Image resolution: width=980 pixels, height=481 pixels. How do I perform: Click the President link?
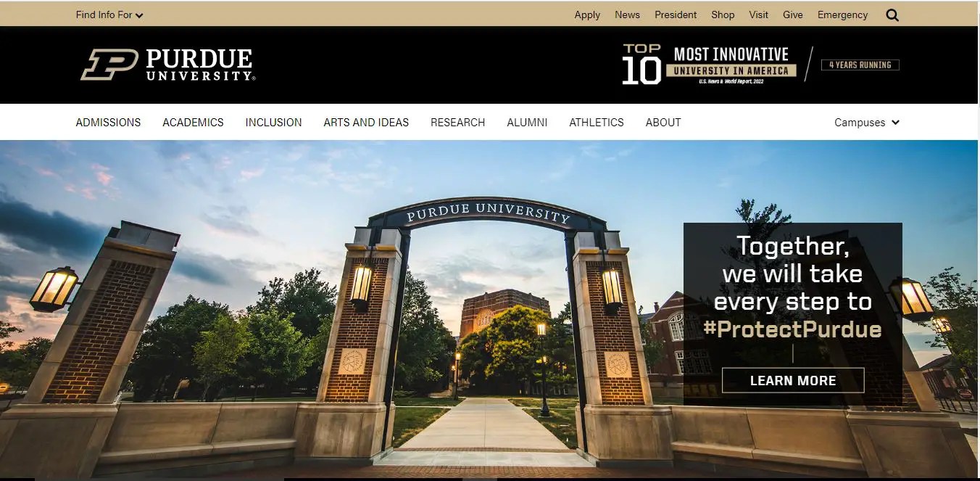pos(676,14)
